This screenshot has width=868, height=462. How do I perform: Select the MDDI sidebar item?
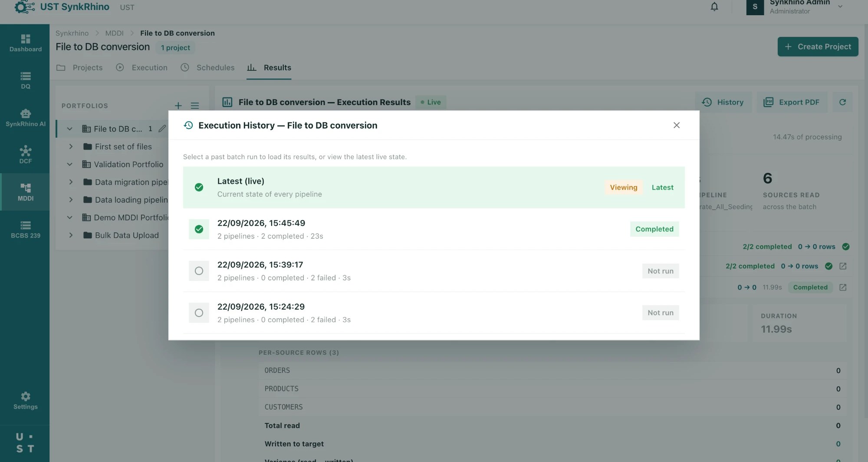pyautogui.click(x=25, y=192)
